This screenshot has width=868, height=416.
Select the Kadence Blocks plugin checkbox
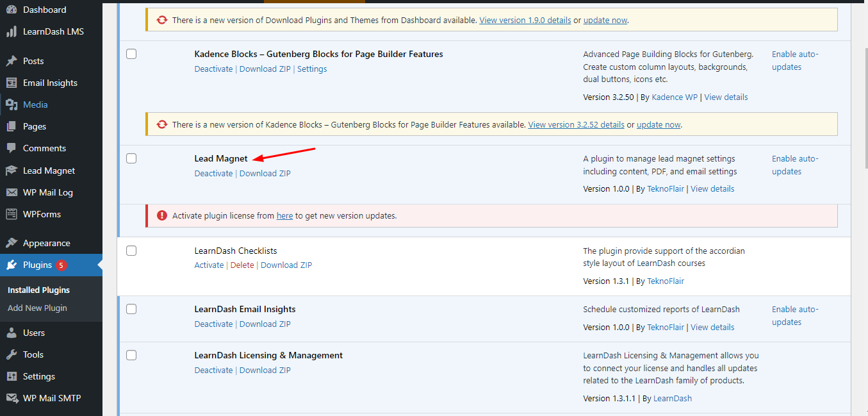coord(131,54)
